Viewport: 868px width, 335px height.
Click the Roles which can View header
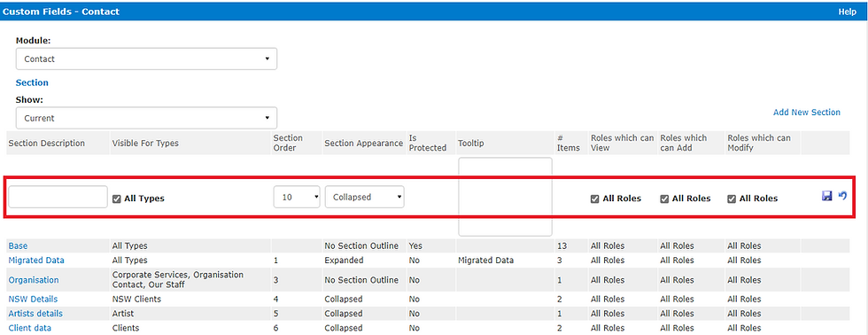pyautogui.click(x=622, y=143)
